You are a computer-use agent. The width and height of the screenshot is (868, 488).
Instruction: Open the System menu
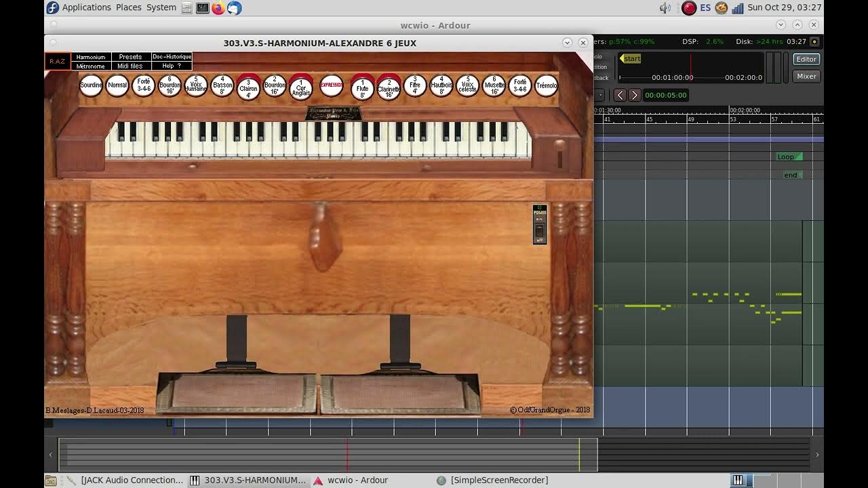(x=161, y=7)
